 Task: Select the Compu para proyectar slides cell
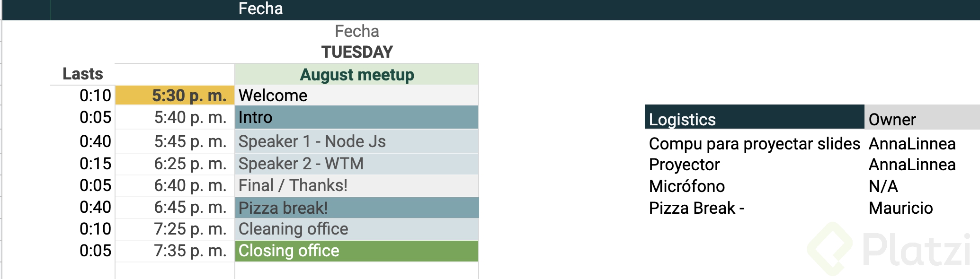[754, 144]
